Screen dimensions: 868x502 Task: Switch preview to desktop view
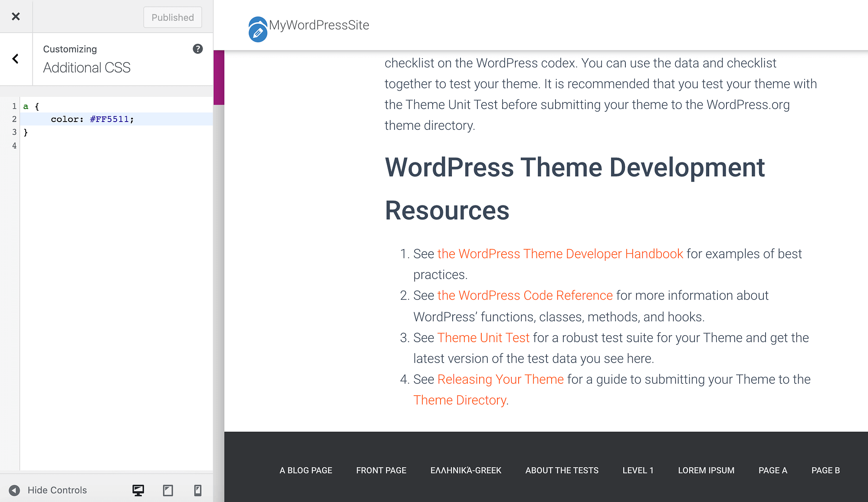click(137, 490)
